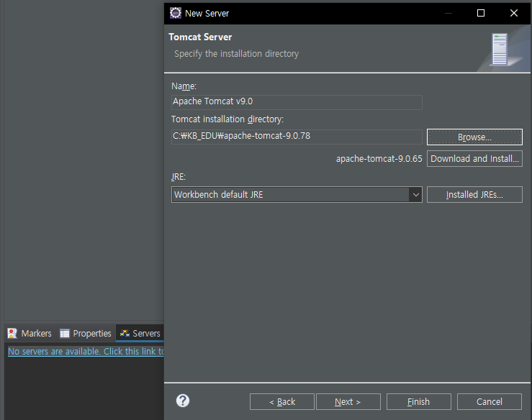The width and height of the screenshot is (532, 420).
Task: Open the JRE dropdown arrow
Action: click(x=415, y=195)
